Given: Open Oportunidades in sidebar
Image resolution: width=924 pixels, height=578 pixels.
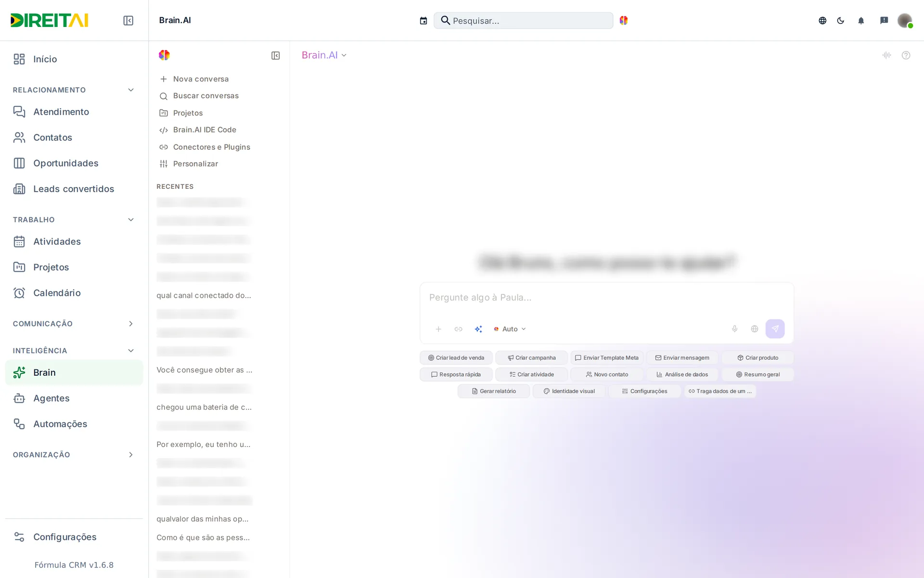Looking at the screenshot, I should pos(74,163).
